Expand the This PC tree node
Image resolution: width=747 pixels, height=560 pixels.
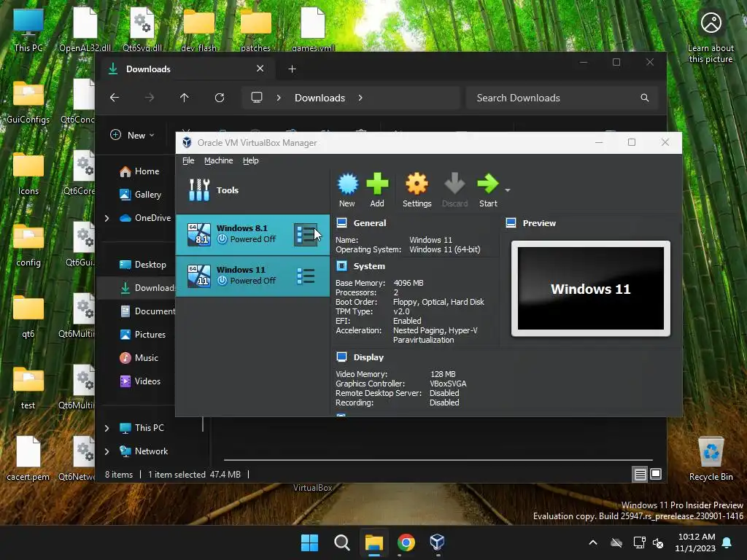[x=107, y=428]
